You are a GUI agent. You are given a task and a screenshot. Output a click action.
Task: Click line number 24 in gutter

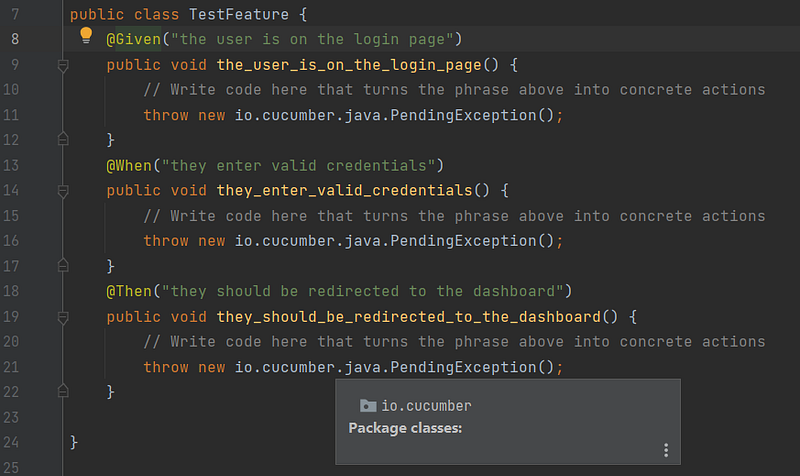coord(11,442)
